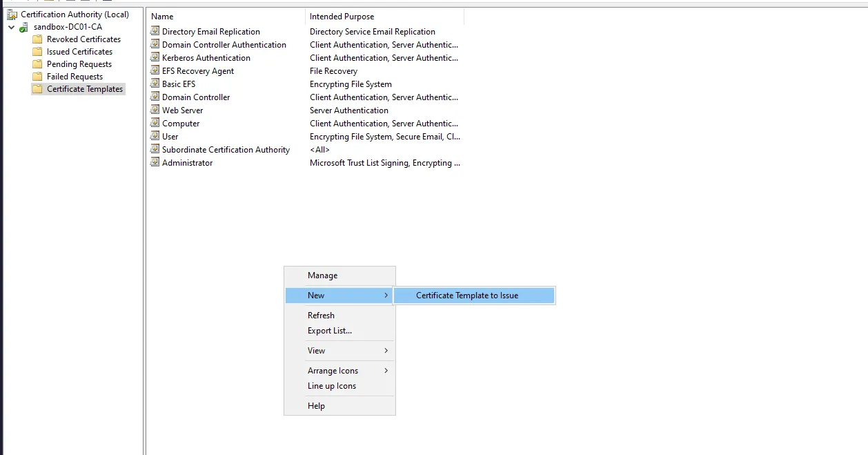Expand the View submenu arrow

pos(386,351)
